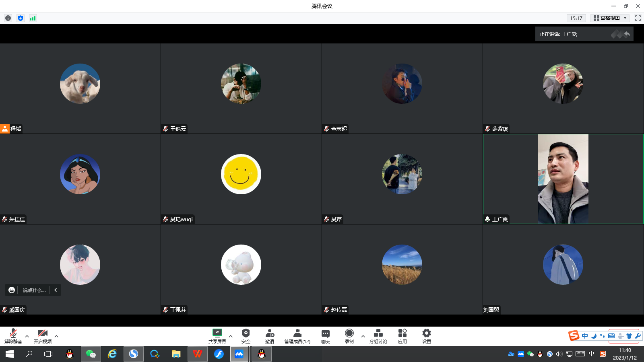
Task: Open breakout rooms (分组讨论)
Action: click(378, 336)
